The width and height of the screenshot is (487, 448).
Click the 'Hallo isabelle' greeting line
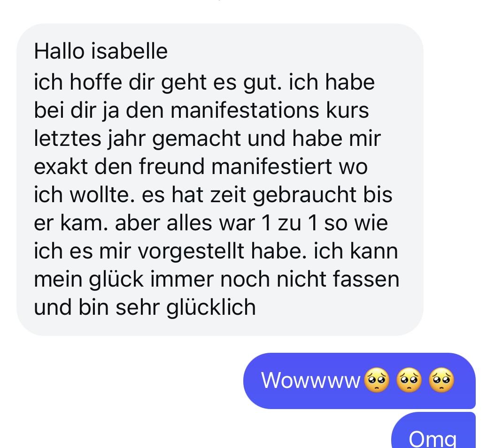pyautogui.click(x=100, y=51)
